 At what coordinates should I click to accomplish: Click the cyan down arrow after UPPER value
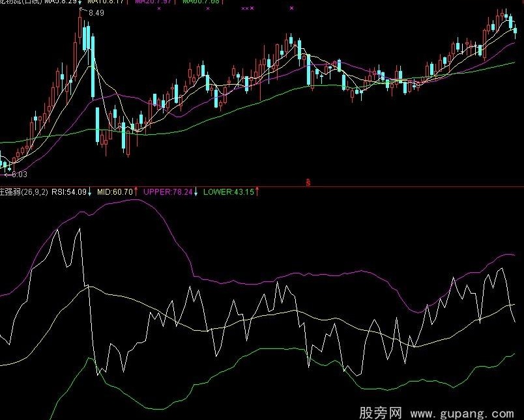pos(196,192)
